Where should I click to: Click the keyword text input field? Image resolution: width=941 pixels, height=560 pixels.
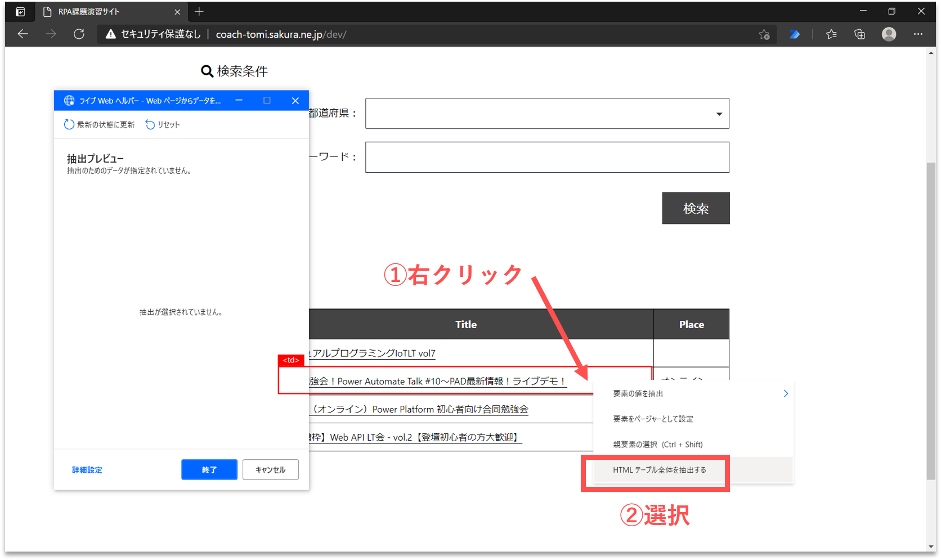(546, 158)
